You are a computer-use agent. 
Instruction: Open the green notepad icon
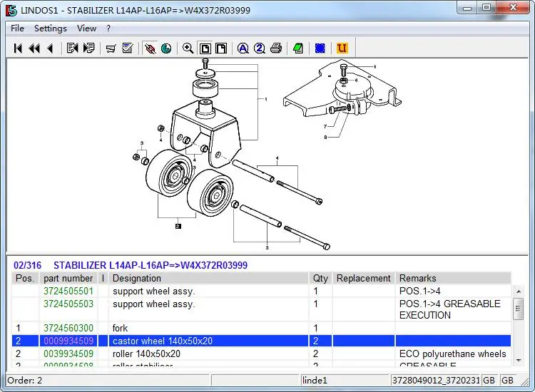pos(298,48)
